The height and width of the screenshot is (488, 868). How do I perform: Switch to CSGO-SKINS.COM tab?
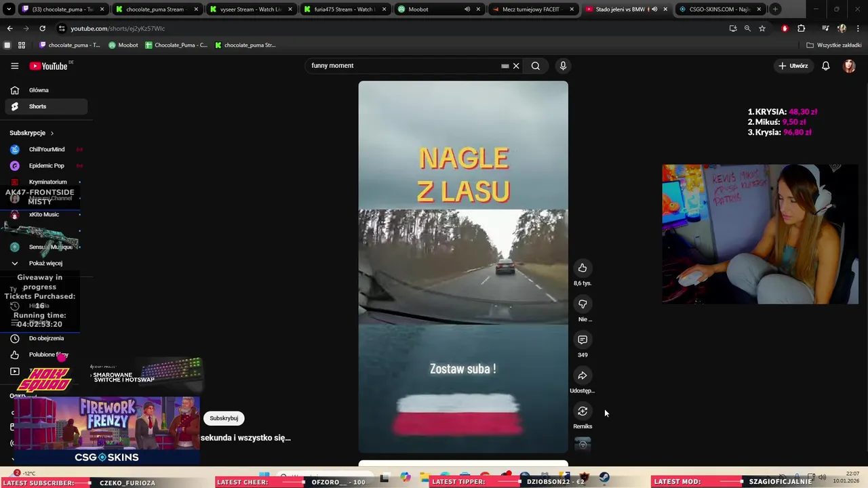tap(719, 9)
